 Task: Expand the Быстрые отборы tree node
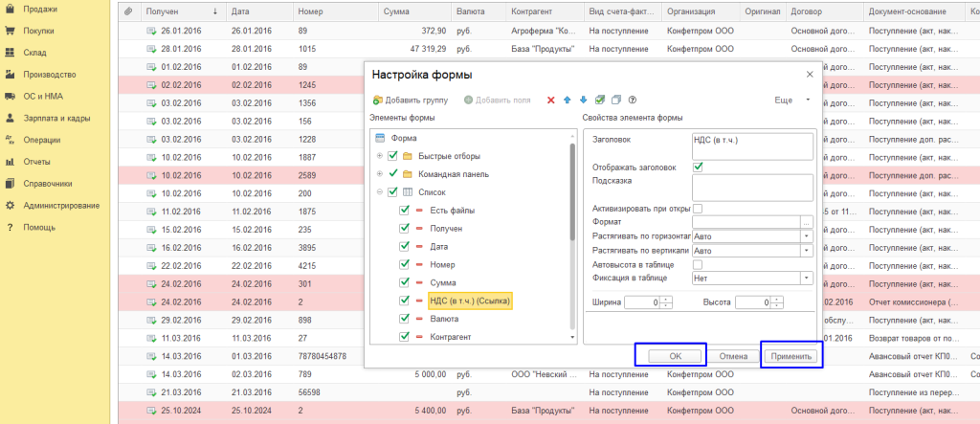coord(380,156)
